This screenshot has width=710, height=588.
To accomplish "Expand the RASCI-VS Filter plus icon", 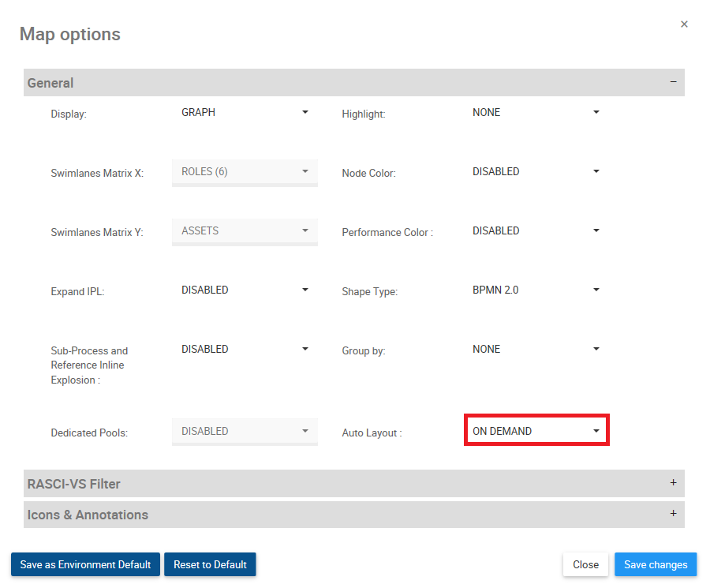I will coord(673,483).
